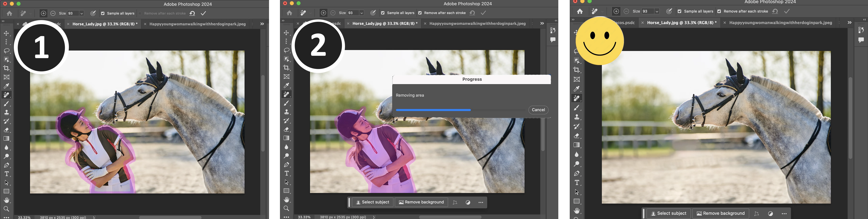The height and width of the screenshot is (219, 868).
Task: Toggle Sample all layers in smiley-face panel
Action: (679, 11)
